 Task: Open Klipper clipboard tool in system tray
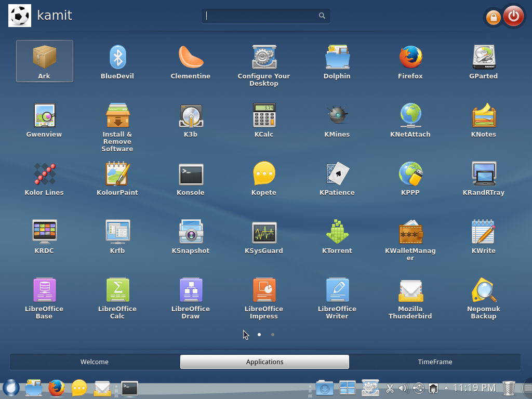click(x=390, y=388)
